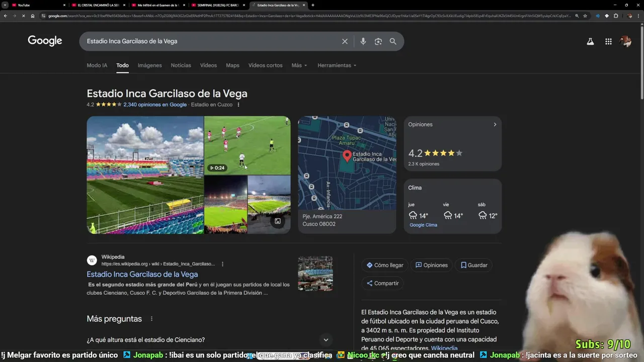
Task: Open the Extensions puzzle icon
Action: (x=616, y=16)
